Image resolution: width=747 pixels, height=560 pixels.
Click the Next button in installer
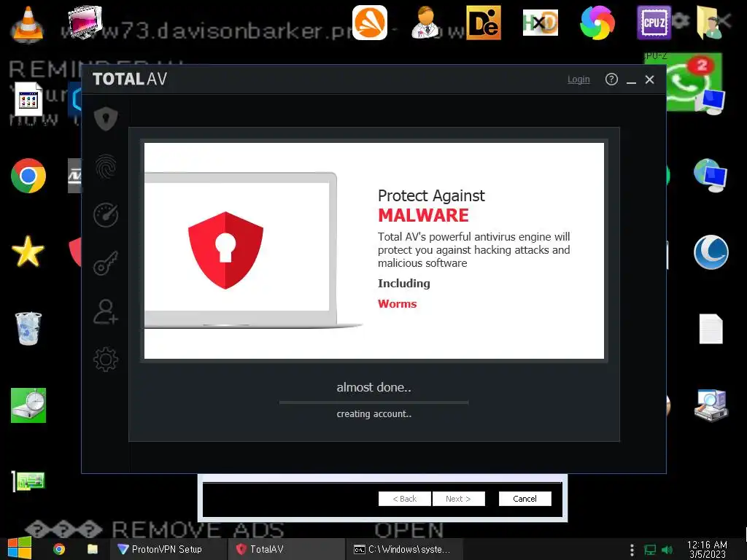click(458, 499)
